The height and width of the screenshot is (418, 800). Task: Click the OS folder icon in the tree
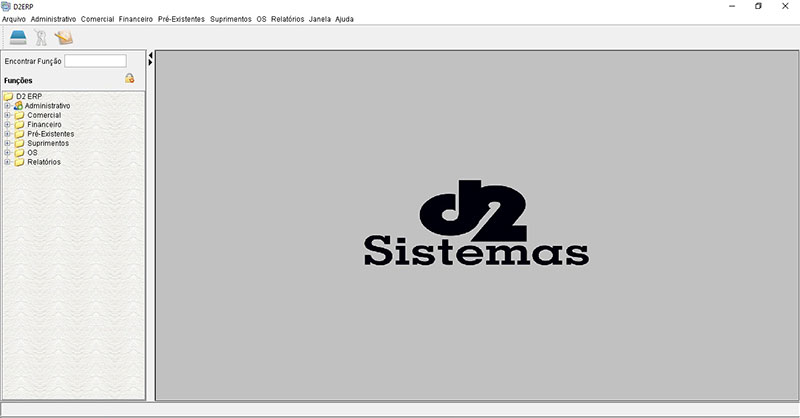tap(19, 153)
